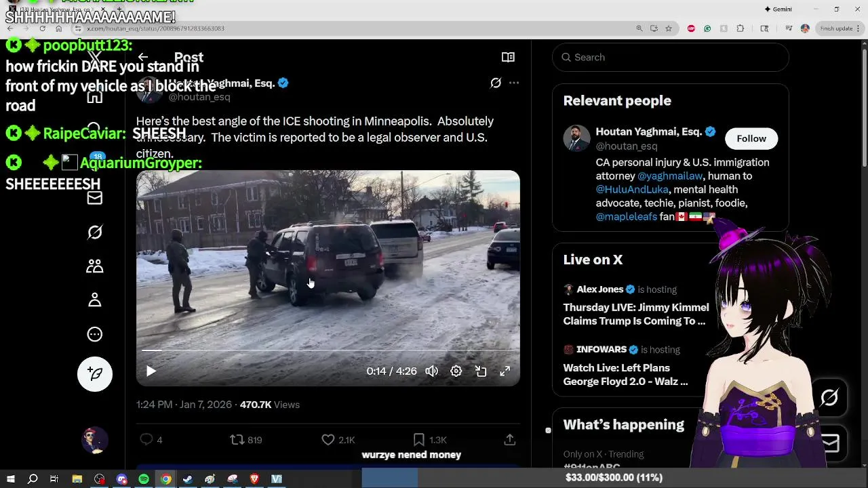868x488 pixels.
Task: Open Grok in the left sidebar
Action: pyautogui.click(x=95, y=232)
